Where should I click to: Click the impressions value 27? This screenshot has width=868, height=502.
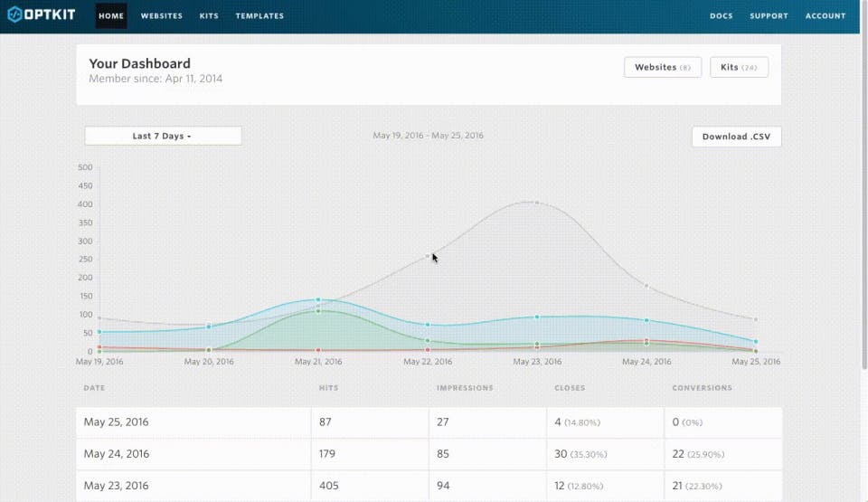click(443, 421)
